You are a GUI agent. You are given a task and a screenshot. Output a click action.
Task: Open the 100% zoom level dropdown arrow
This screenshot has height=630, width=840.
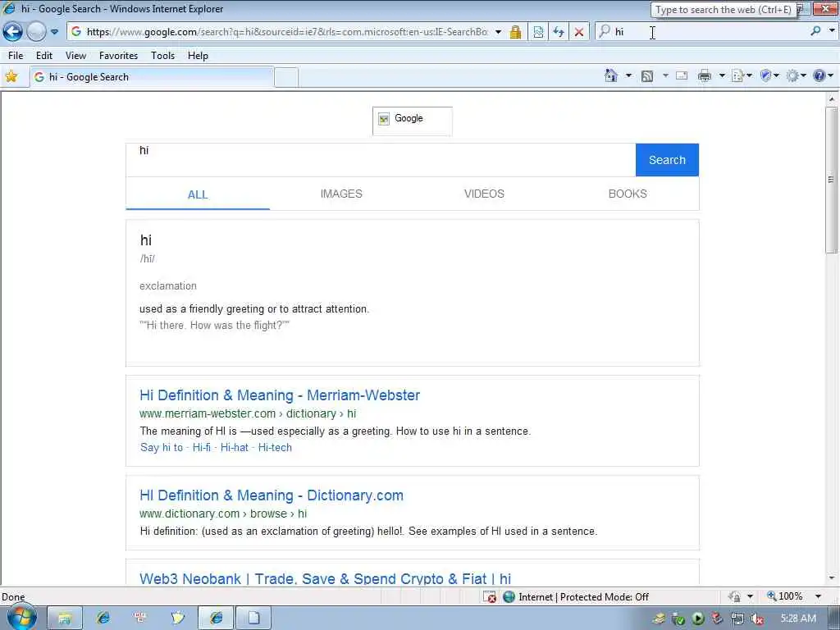click(x=818, y=596)
